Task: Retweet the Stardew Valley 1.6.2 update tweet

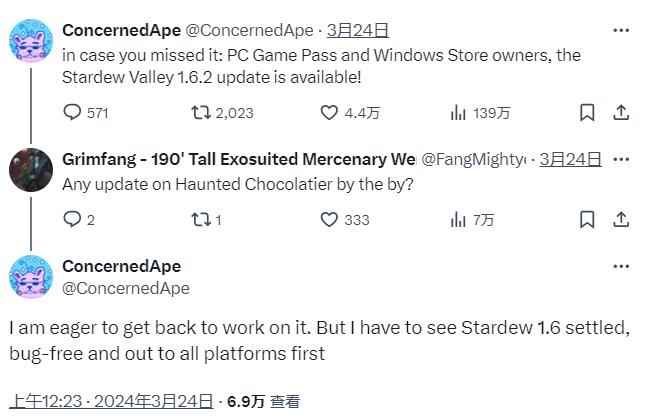Action: pyautogui.click(x=199, y=113)
